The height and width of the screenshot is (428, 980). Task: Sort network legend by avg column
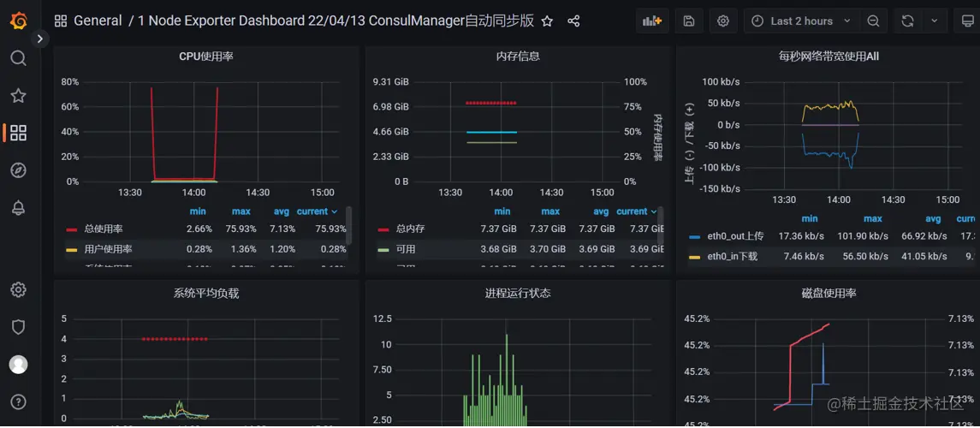coord(933,218)
